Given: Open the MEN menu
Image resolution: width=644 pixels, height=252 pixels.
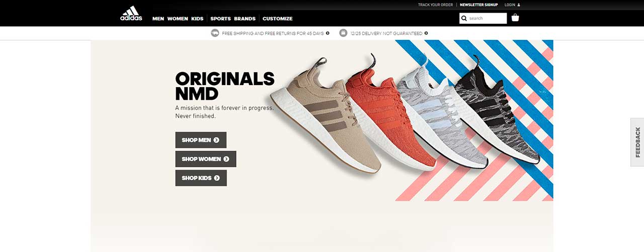Looking at the screenshot, I should tap(158, 19).
